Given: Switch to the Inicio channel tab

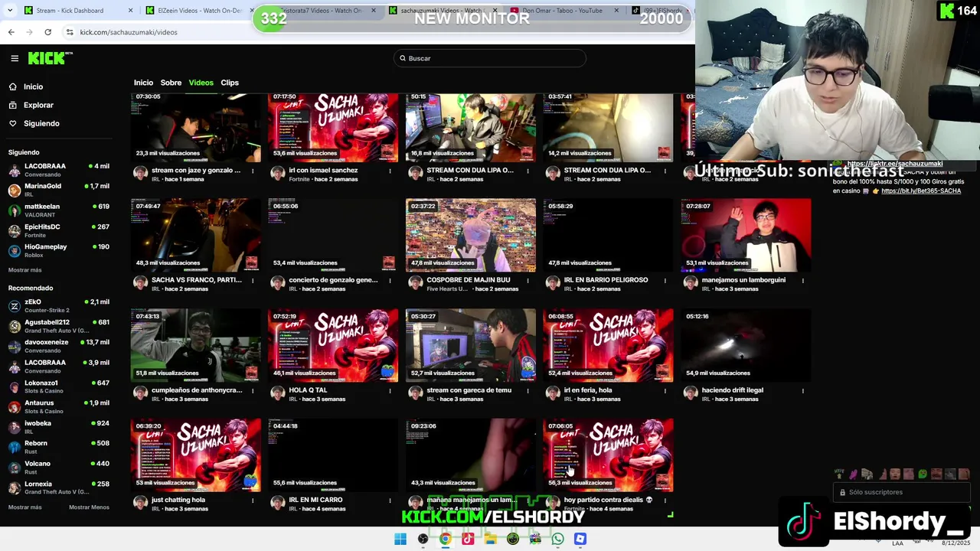Looking at the screenshot, I should [143, 83].
